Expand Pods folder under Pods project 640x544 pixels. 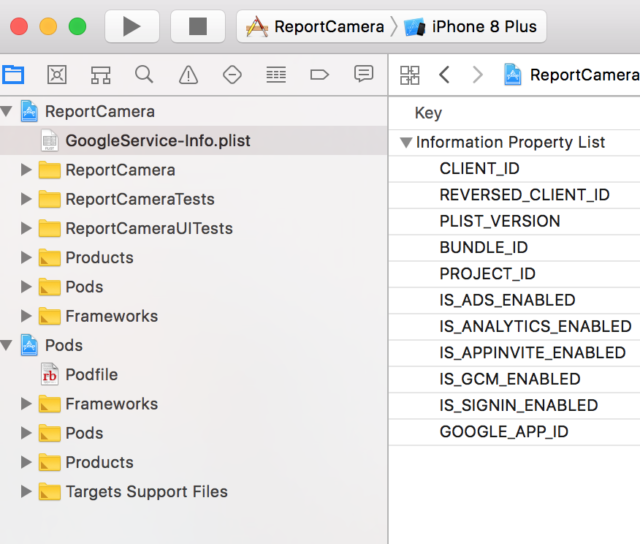[x=26, y=433]
